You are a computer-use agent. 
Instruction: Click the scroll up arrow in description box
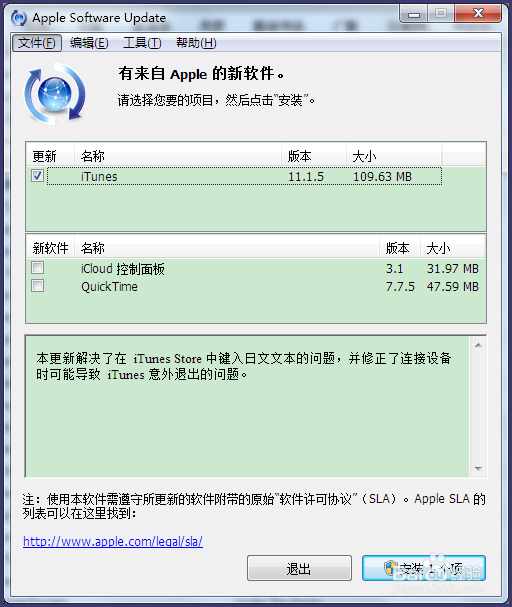pyautogui.click(x=478, y=345)
